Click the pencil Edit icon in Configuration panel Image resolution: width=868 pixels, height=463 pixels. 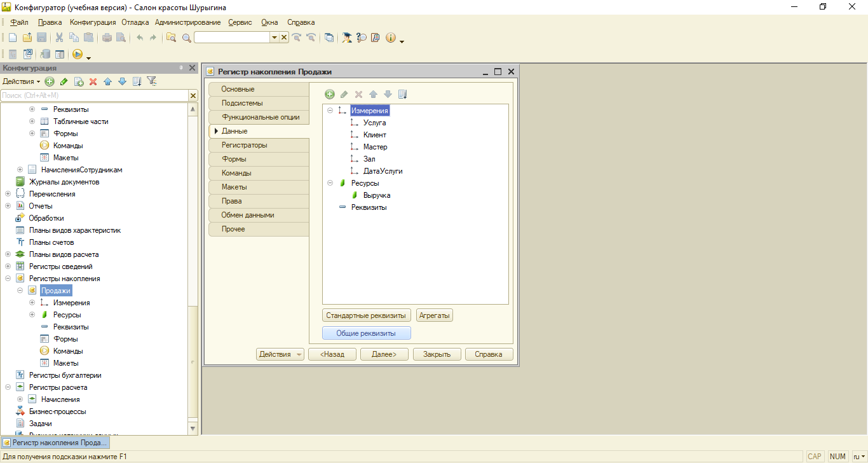pyautogui.click(x=64, y=81)
